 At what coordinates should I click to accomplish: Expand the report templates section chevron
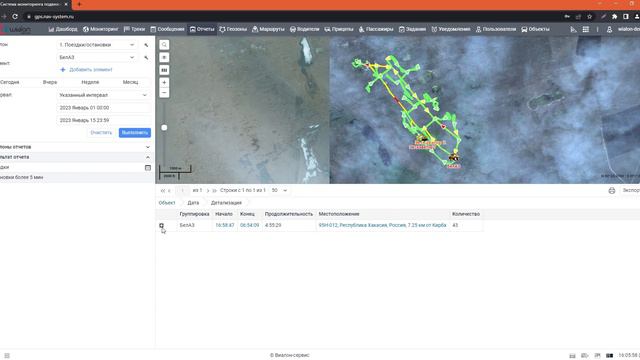pos(148,147)
